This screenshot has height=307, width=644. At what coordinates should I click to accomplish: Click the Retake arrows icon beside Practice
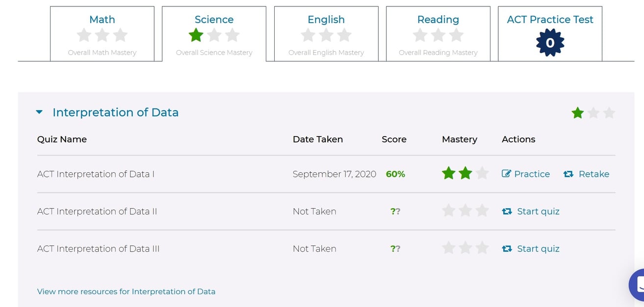coord(568,173)
